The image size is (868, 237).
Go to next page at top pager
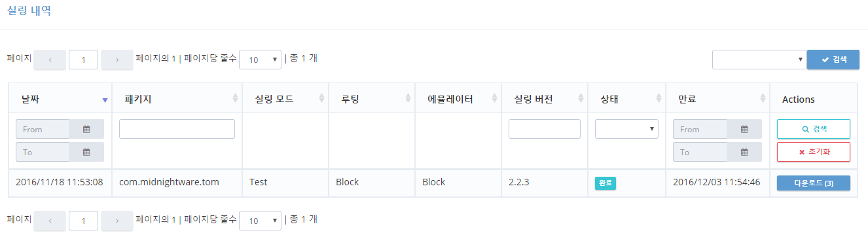coord(117,60)
